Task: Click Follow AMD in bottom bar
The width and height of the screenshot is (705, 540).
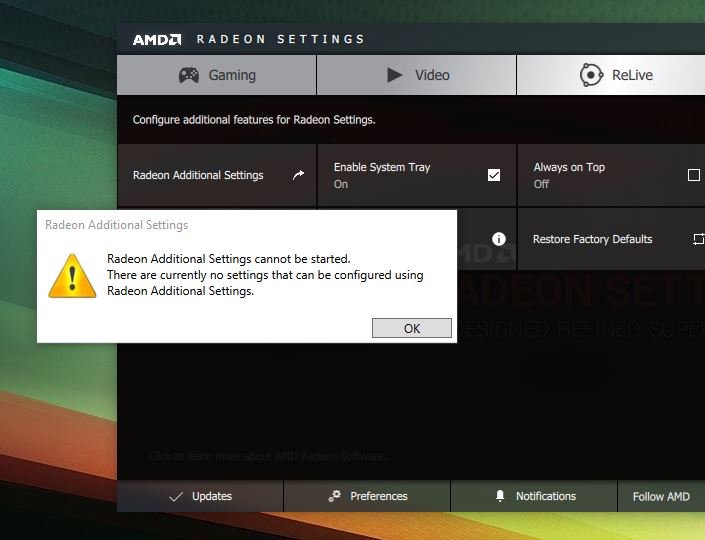Action: click(x=661, y=496)
